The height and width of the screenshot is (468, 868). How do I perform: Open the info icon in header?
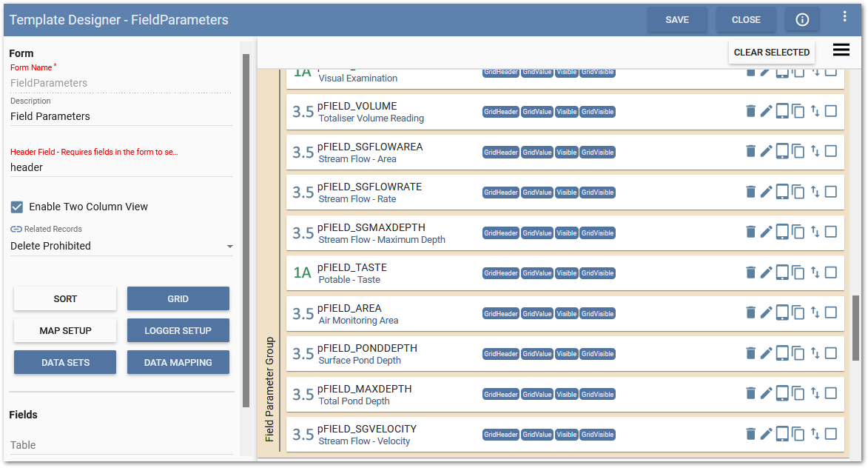(802, 20)
